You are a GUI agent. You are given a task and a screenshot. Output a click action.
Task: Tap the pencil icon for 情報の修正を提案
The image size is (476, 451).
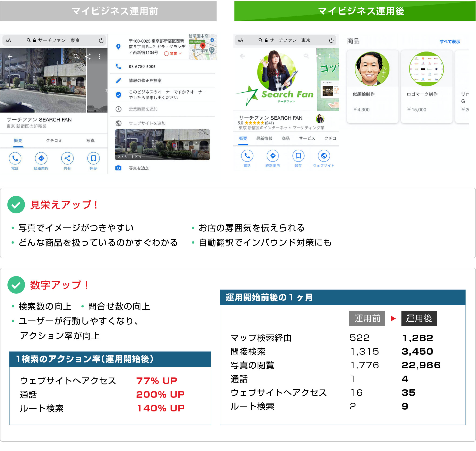[118, 81]
